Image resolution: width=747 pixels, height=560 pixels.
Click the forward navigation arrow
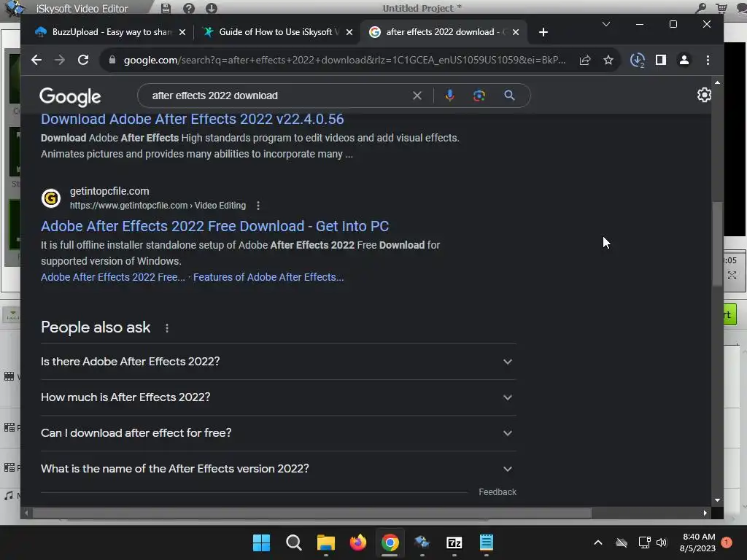tap(60, 60)
